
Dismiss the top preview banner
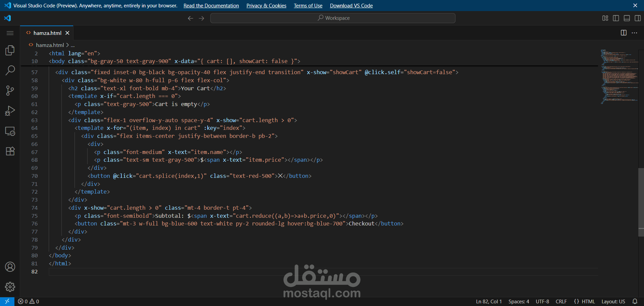tap(635, 6)
